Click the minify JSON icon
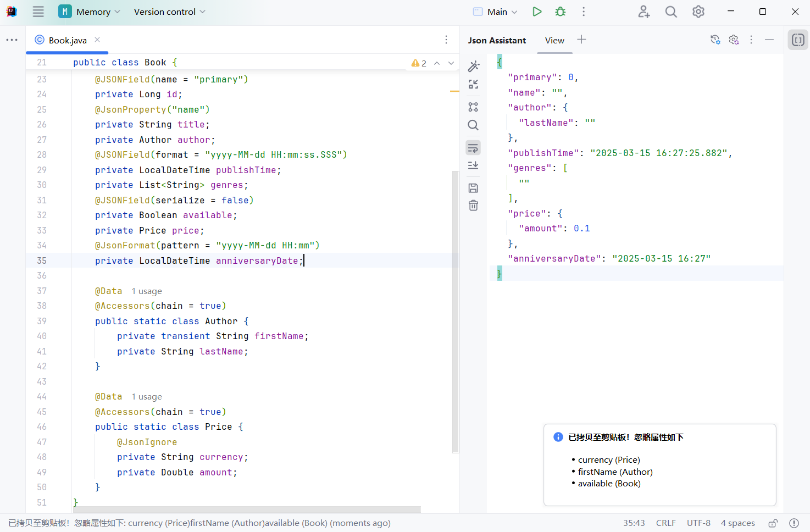810x532 pixels. [x=473, y=84]
